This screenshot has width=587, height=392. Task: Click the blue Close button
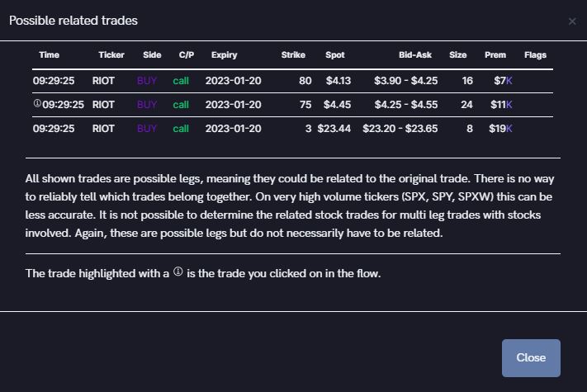(531, 357)
